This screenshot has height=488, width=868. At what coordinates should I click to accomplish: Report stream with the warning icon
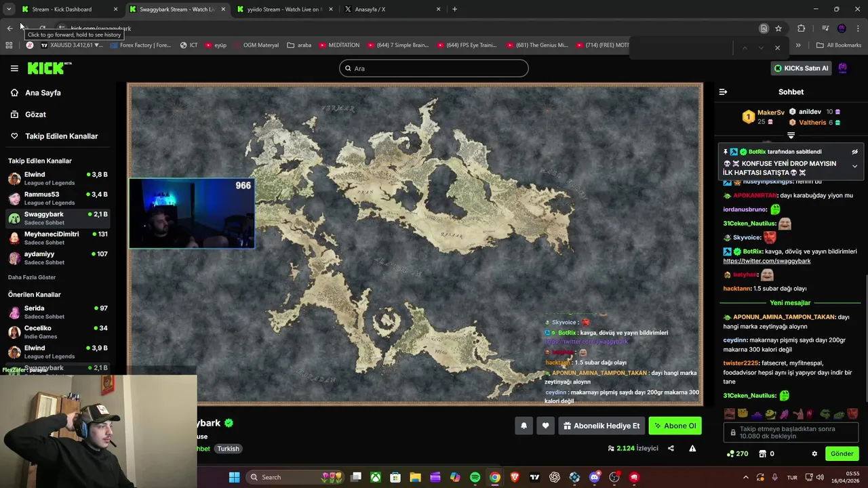(x=692, y=448)
